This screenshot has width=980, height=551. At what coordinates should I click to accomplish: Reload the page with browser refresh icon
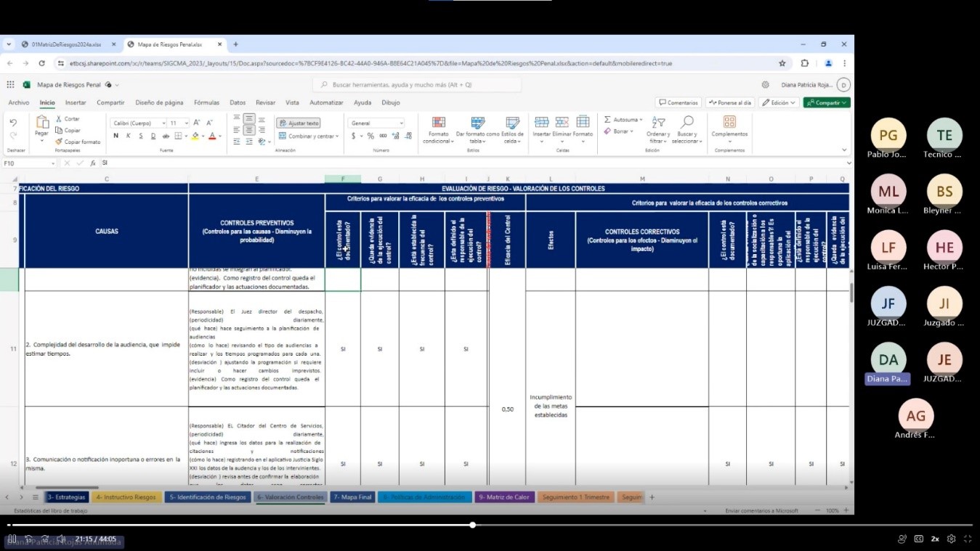click(41, 63)
